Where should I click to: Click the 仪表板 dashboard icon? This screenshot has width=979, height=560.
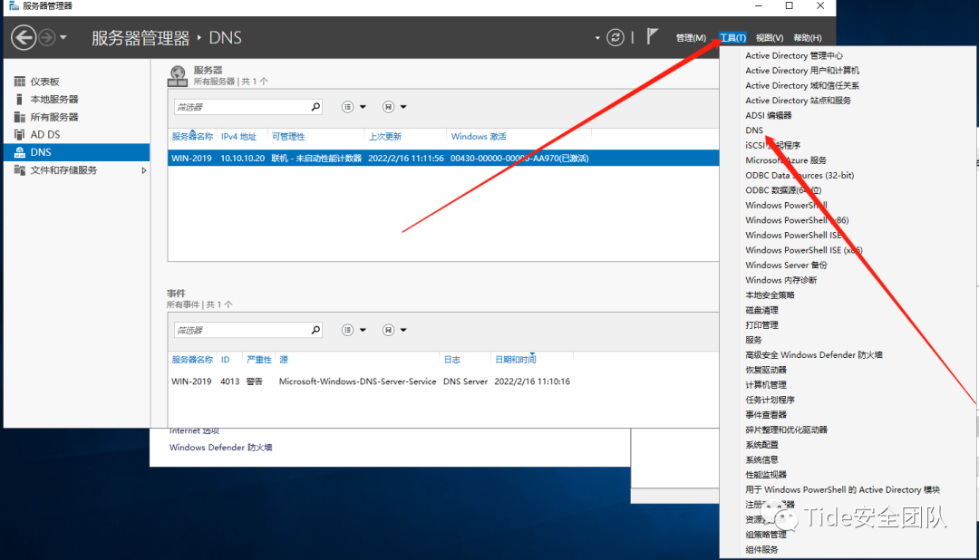[x=19, y=82]
